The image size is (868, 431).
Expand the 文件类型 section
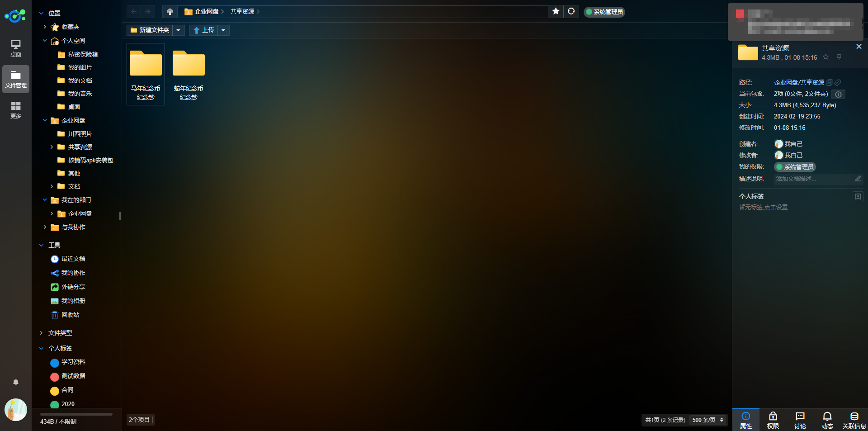click(60, 333)
